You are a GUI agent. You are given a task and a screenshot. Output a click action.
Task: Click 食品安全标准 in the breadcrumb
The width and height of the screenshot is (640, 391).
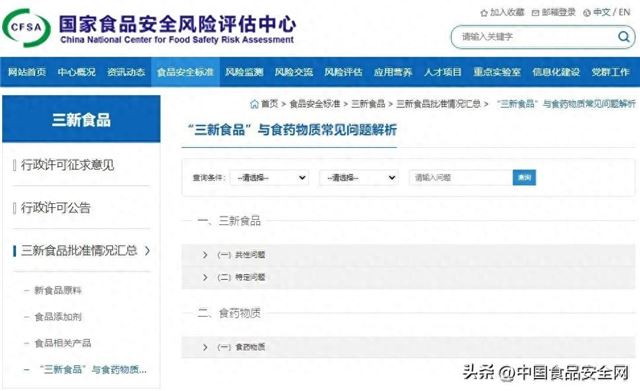coord(315,104)
